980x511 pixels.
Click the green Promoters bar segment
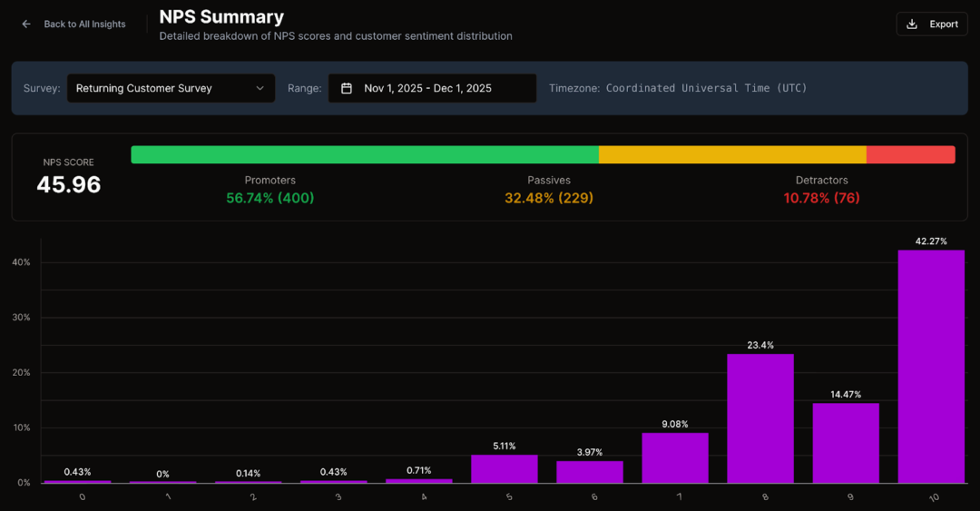pos(364,154)
